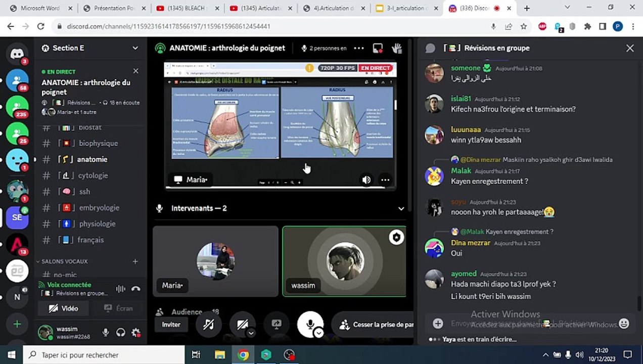This screenshot has width=643, height=364.
Task: Click the share screen icon in call controls
Action: pos(276,325)
